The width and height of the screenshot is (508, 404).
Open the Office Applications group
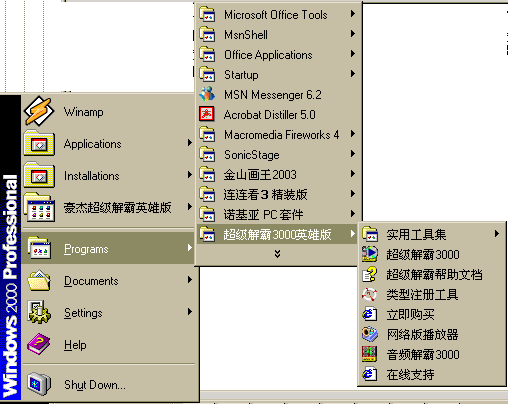(x=277, y=54)
